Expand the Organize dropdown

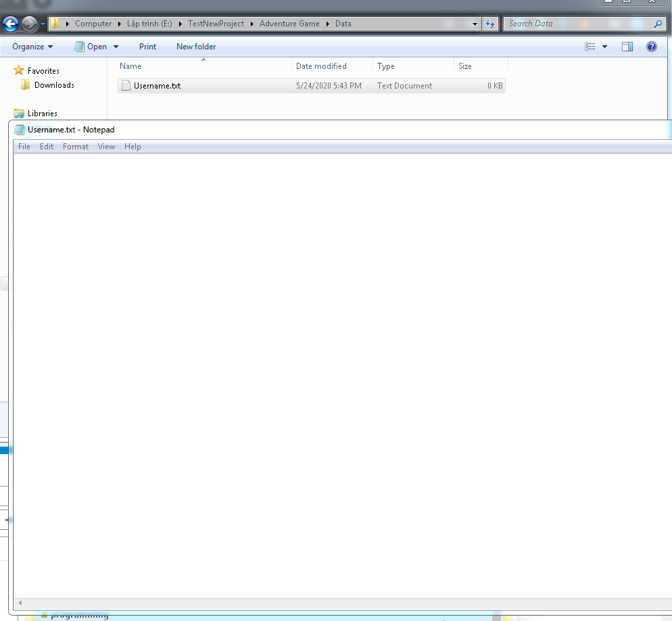pyautogui.click(x=32, y=47)
